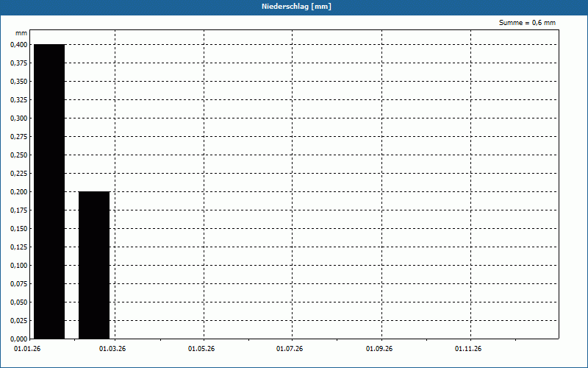Click the 01.09.26 date label
The image size is (588, 368).
(x=379, y=349)
